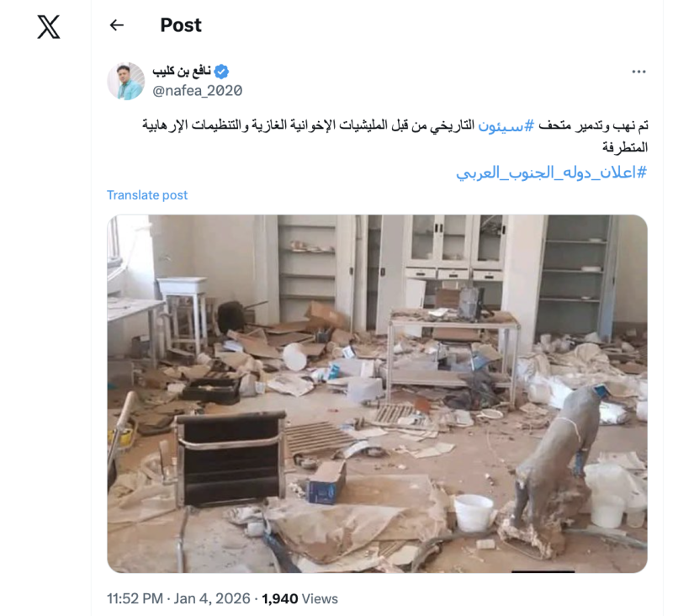This screenshot has height=616, width=673.
Task: Click Translate post
Action: pos(147,195)
